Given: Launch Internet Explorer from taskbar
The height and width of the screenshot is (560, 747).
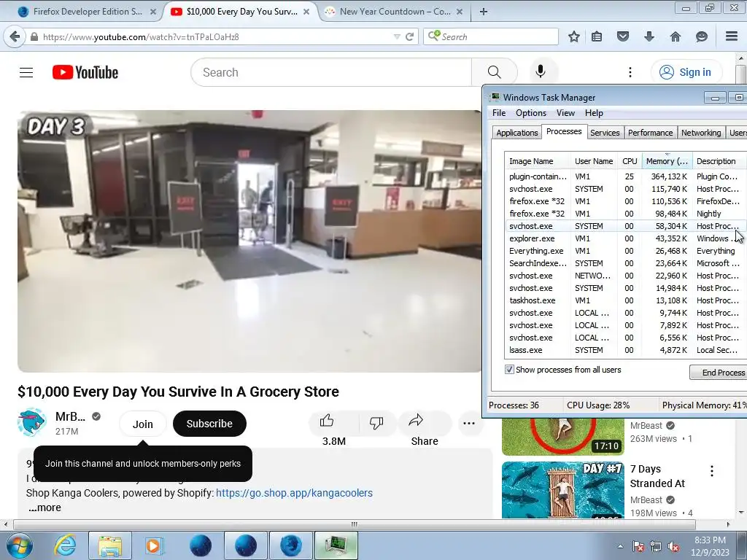Looking at the screenshot, I should click(x=65, y=545).
